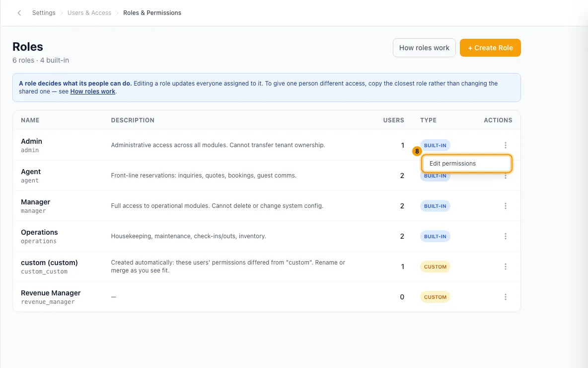Screen dimensions: 588x368
Task: Click the TYPE column header
Action: point(428,120)
